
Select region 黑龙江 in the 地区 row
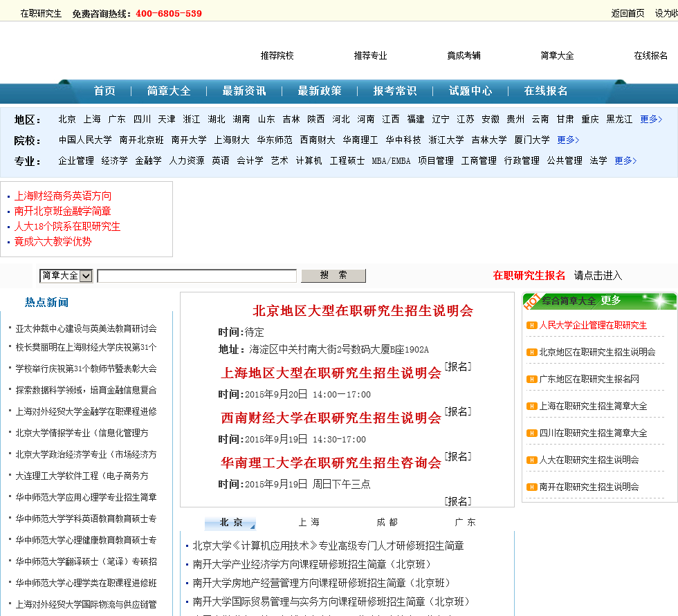619,119
